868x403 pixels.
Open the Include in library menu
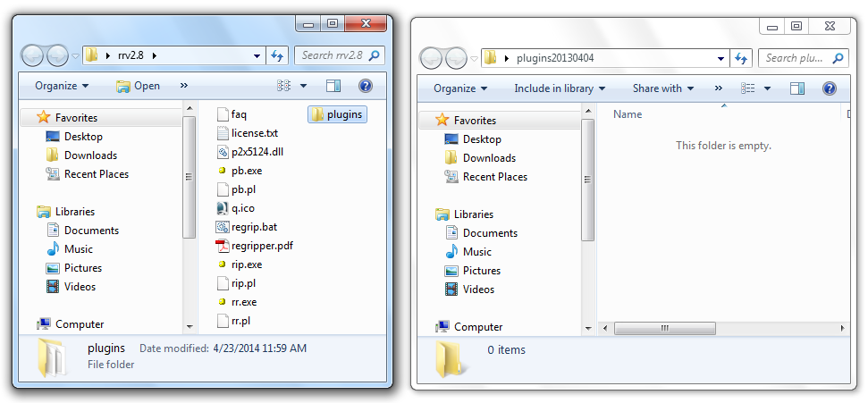[560, 88]
